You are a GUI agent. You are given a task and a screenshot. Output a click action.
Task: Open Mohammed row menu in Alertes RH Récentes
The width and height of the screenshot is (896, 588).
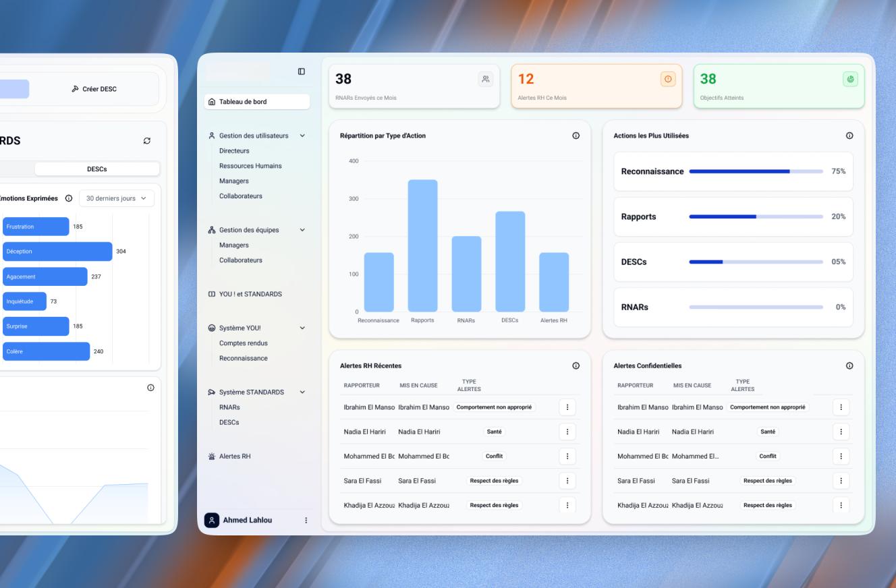tap(567, 457)
